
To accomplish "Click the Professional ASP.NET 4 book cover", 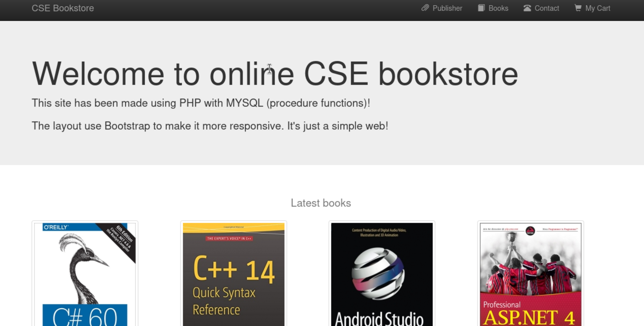I will coord(530,275).
